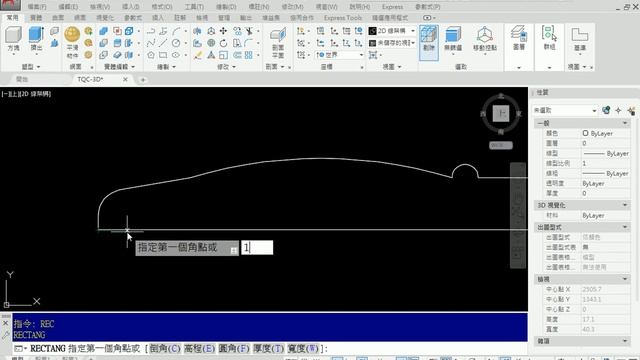Screen dimensions: 640x360
Task: Choose Elevation (高程 E) command option
Action: [199, 349]
